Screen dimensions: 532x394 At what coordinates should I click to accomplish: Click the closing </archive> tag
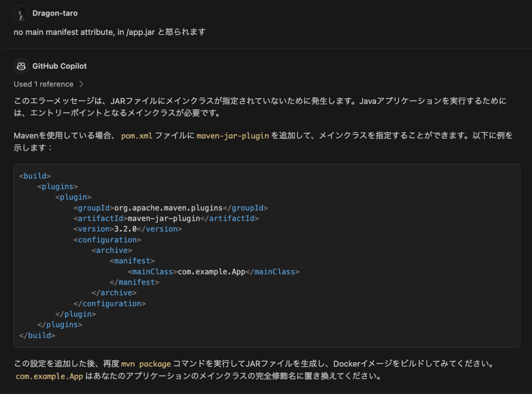(x=114, y=293)
